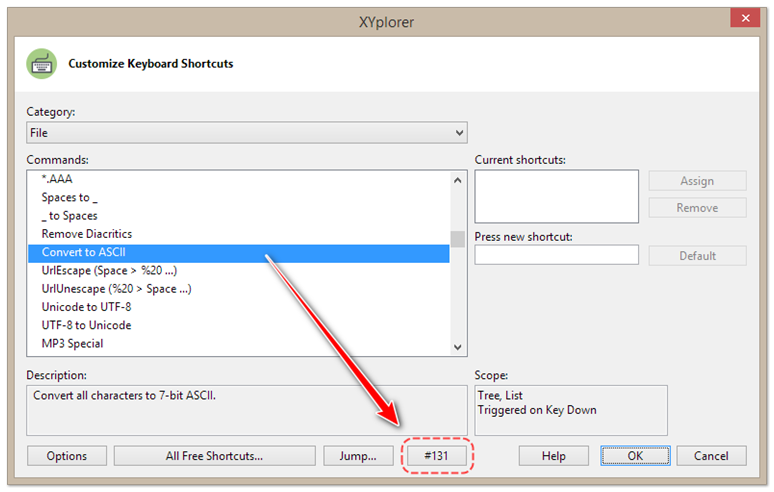The width and height of the screenshot is (774, 492).
Task: Click the Options button
Action: pyautogui.click(x=67, y=456)
